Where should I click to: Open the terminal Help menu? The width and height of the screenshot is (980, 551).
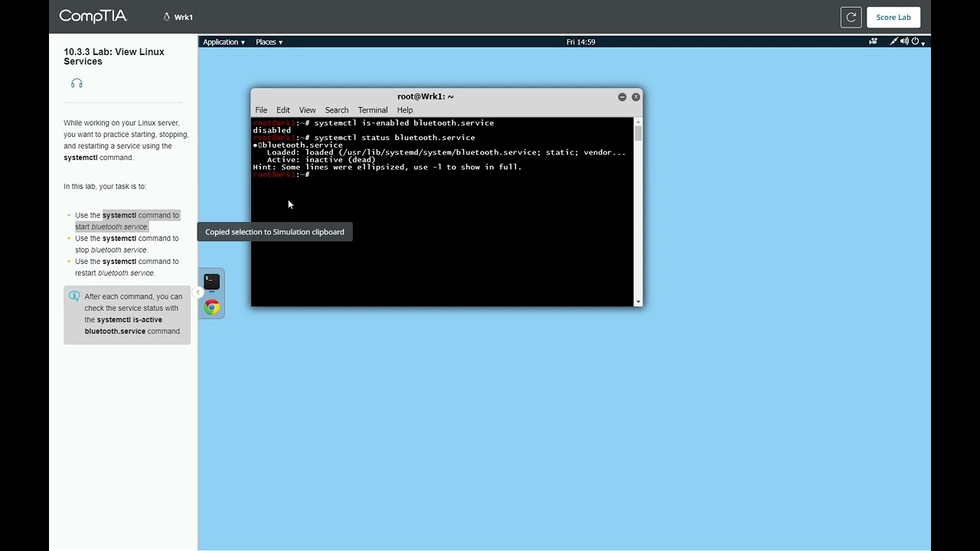[405, 110]
